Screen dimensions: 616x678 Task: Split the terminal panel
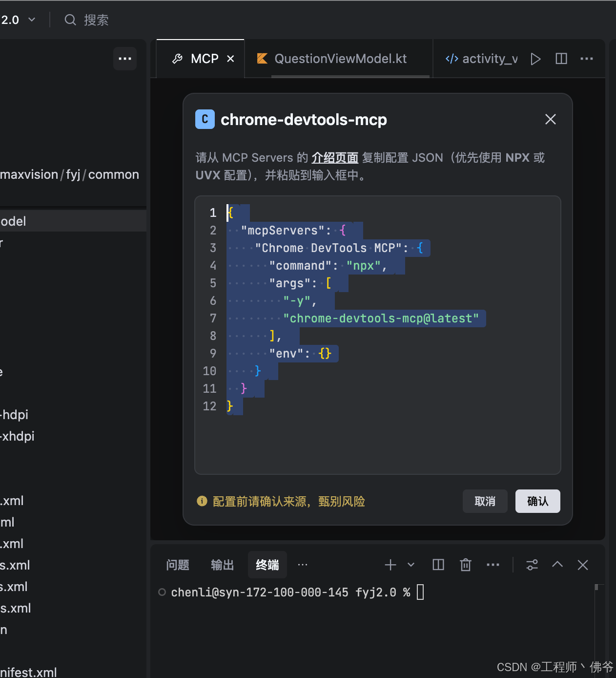438,565
